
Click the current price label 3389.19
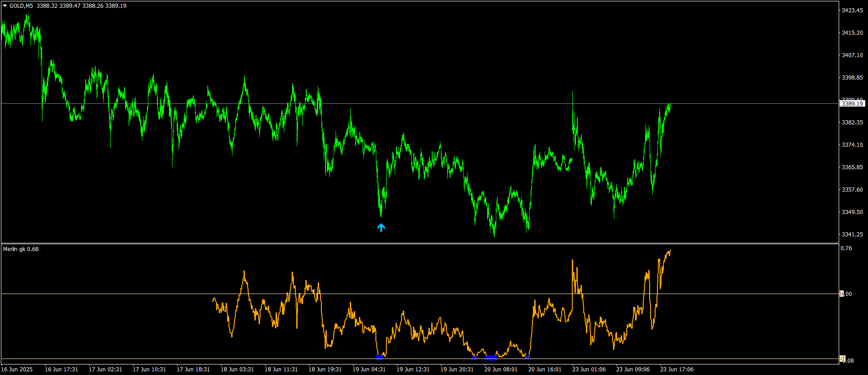[852, 104]
